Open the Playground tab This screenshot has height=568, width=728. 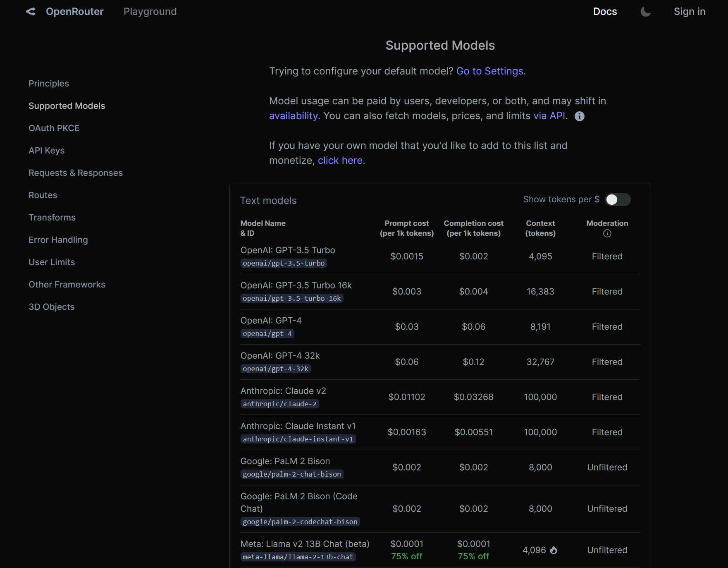click(x=150, y=12)
